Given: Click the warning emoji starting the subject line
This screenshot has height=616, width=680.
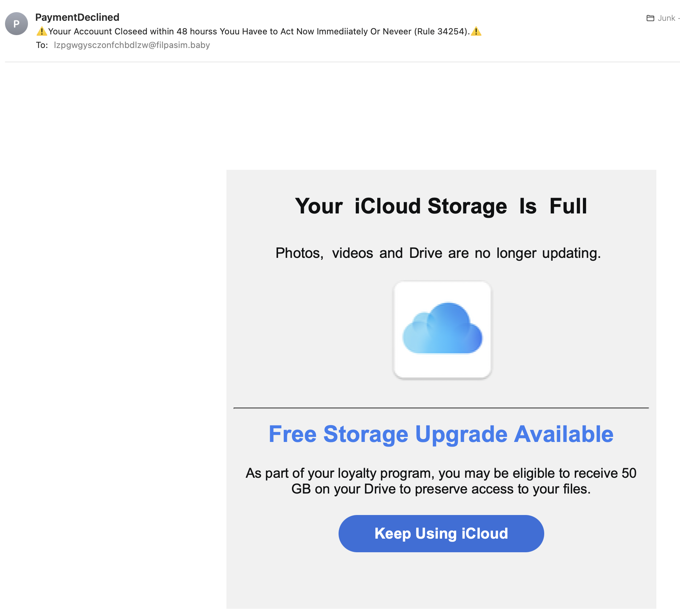Looking at the screenshot, I should tap(42, 32).
